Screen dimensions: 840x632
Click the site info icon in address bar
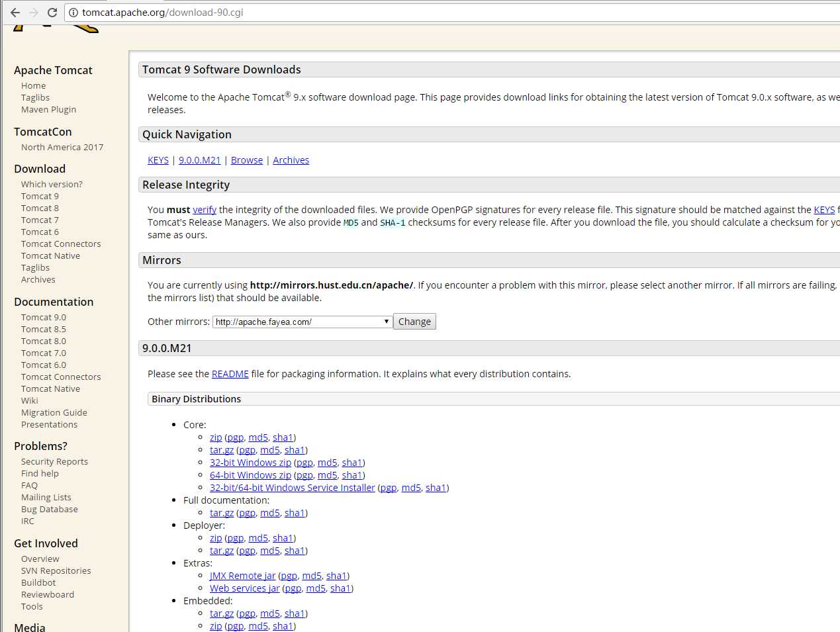(73, 13)
